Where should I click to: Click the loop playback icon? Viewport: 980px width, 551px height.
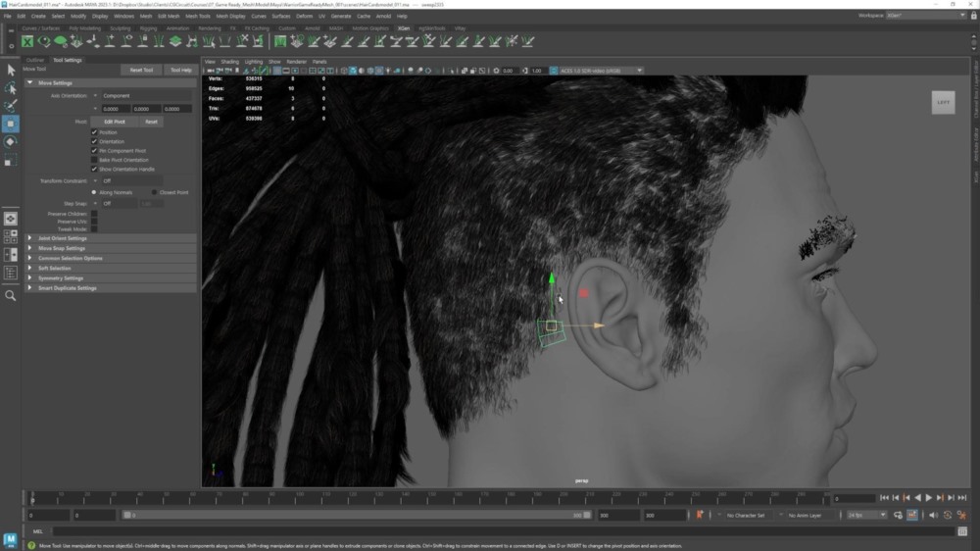898,515
